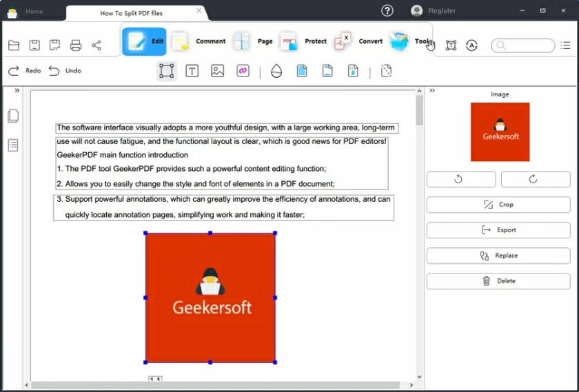579x392 pixels.
Task: Click the page Background icon
Action: (x=302, y=70)
